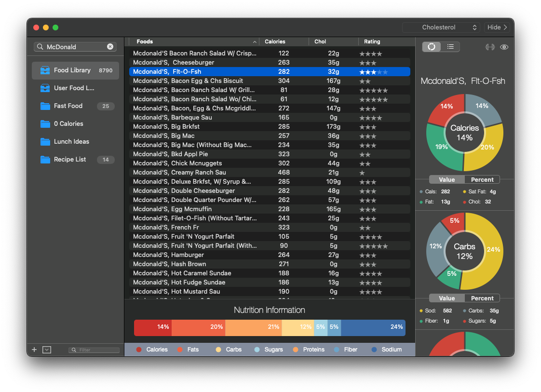Sort the list by Foods column
The height and width of the screenshot is (392, 541).
(x=193, y=41)
